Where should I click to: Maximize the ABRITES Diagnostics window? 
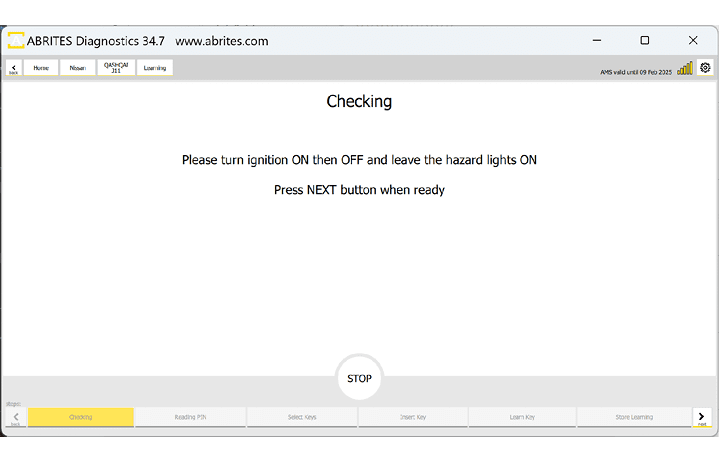(645, 41)
